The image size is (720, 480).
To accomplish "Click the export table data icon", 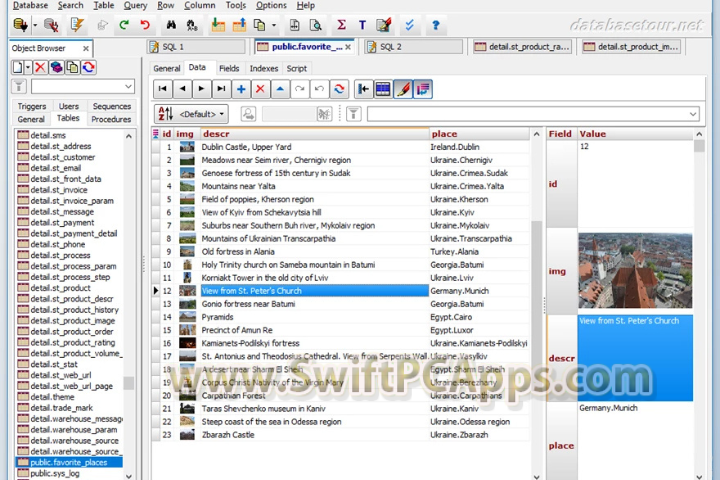I will click(x=239, y=25).
